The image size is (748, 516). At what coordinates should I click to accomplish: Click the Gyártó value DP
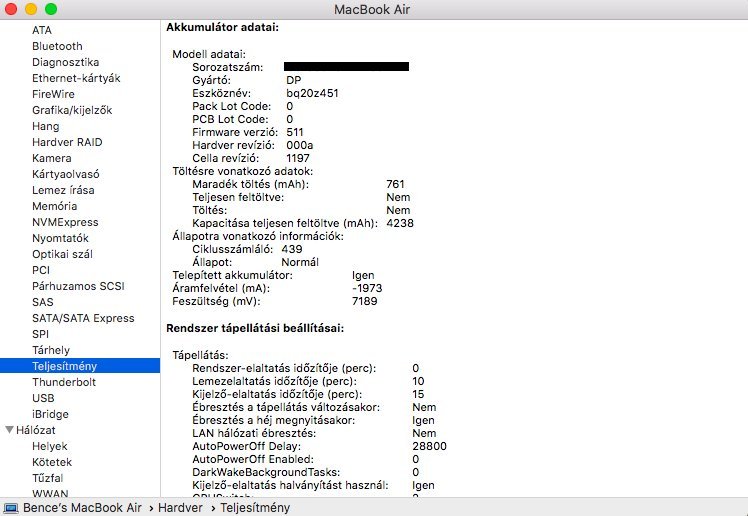(294, 80)
